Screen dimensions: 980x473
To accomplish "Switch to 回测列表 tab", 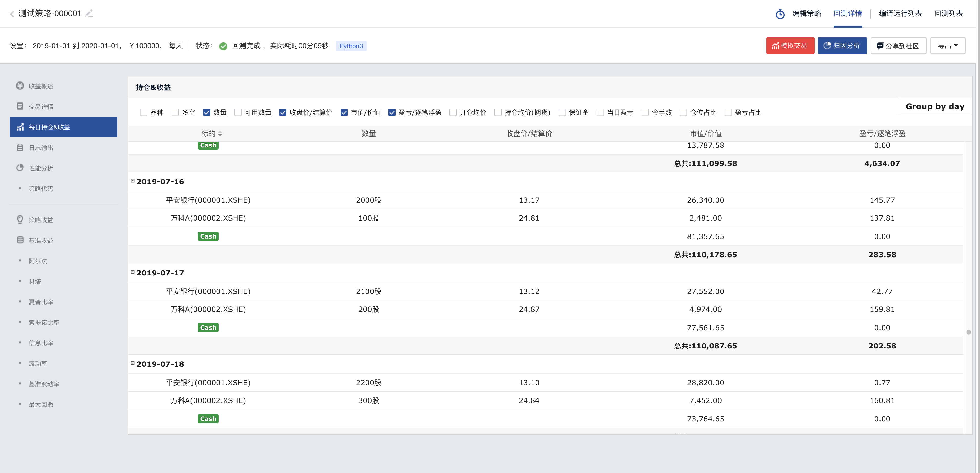I will [948, 14].
